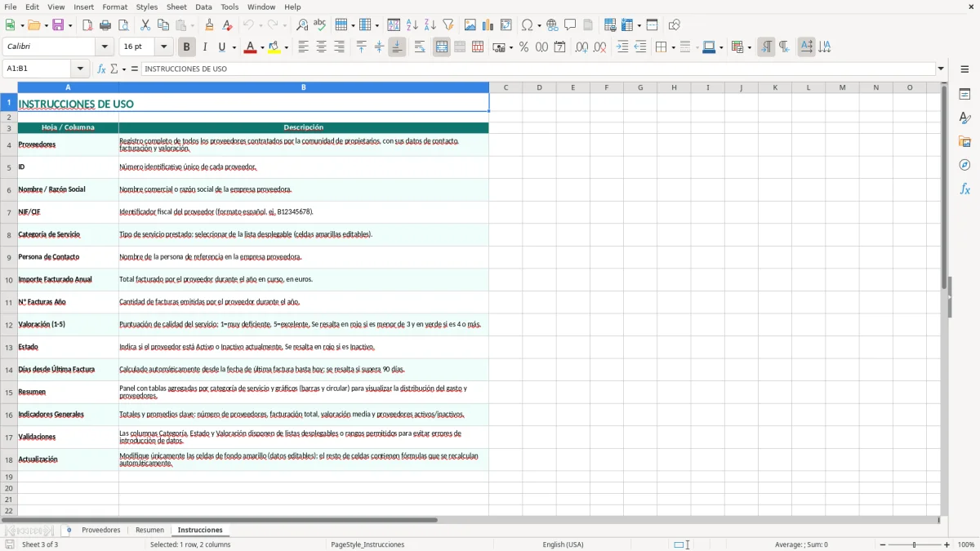
Task: Open Borders dropdown arrow
Action: click(x=672, y=47)
